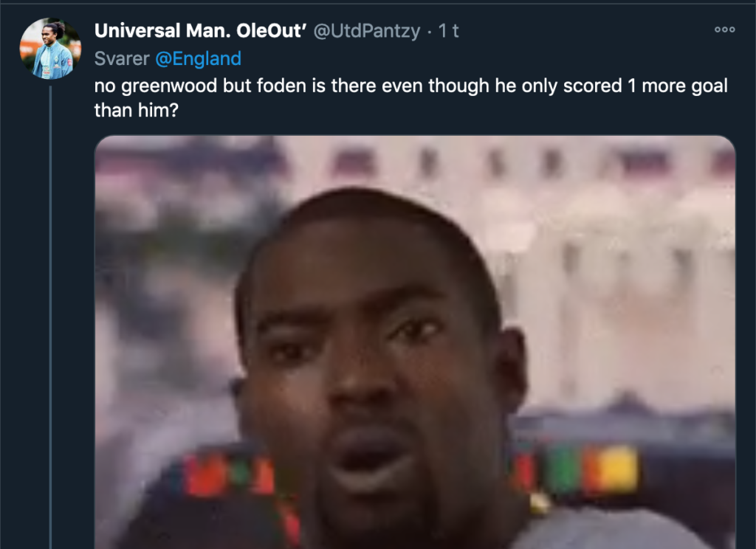Screen dimensions: 756x549
Task: Click the dot separator before the timestamp
Action: tap(429, 32)
